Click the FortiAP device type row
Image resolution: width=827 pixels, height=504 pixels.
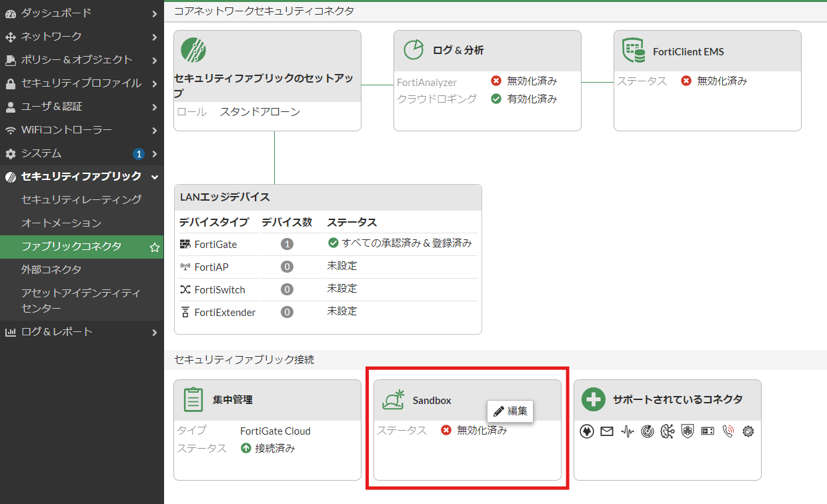coord(328,267)
